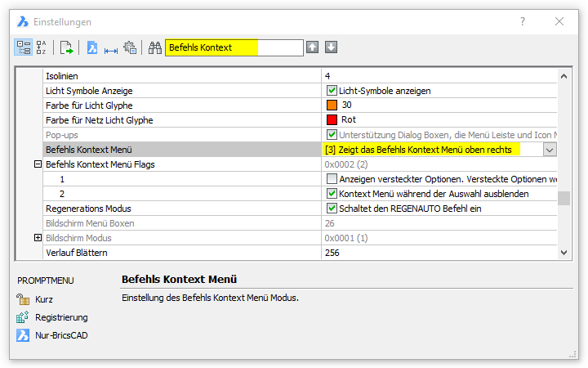
Task: Click the export settings icon
Action: point(67,47)
